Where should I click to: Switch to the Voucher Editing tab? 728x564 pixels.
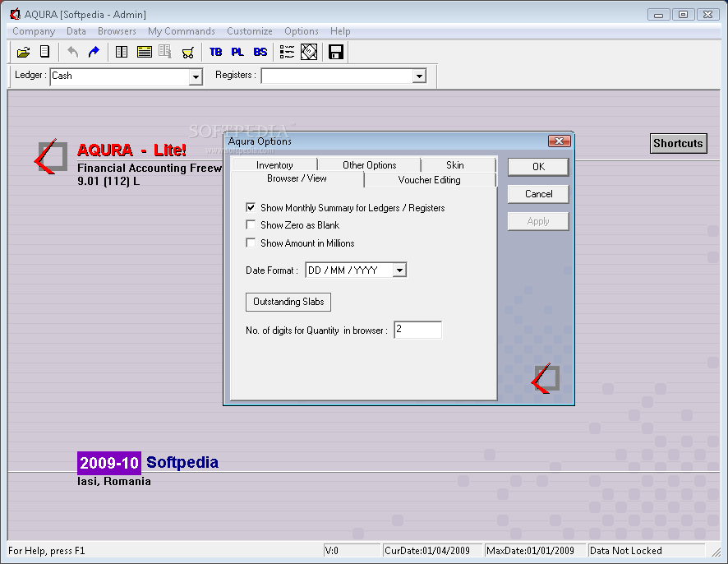[430, 180]
